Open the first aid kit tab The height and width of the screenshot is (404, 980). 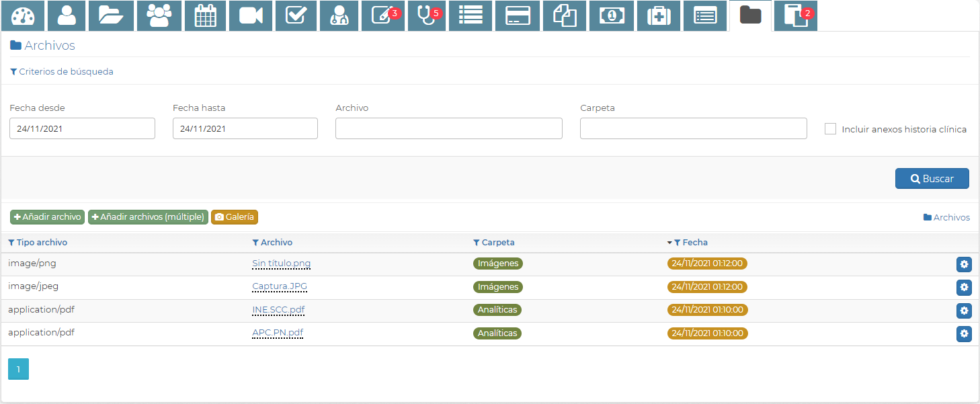[x=658, y=16]
